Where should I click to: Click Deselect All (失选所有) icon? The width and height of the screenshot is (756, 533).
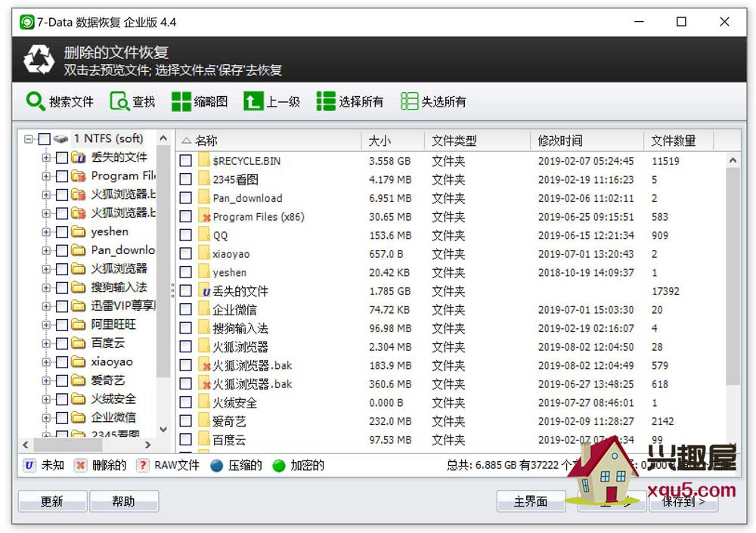(409, 101)
